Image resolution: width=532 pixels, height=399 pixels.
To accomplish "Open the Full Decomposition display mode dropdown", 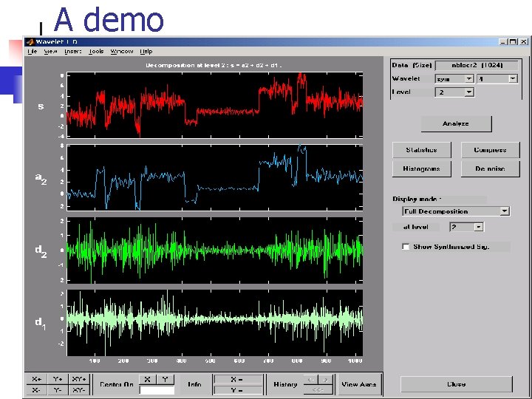I will pos(505,211).
